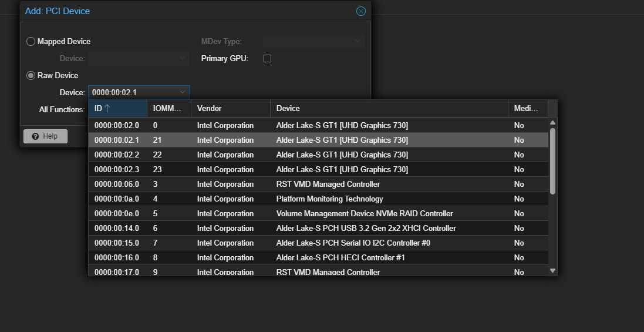Select device row 0000:00:06.0
The width and height of the screenshot is (644, 332).
click(x=318, y=184)
